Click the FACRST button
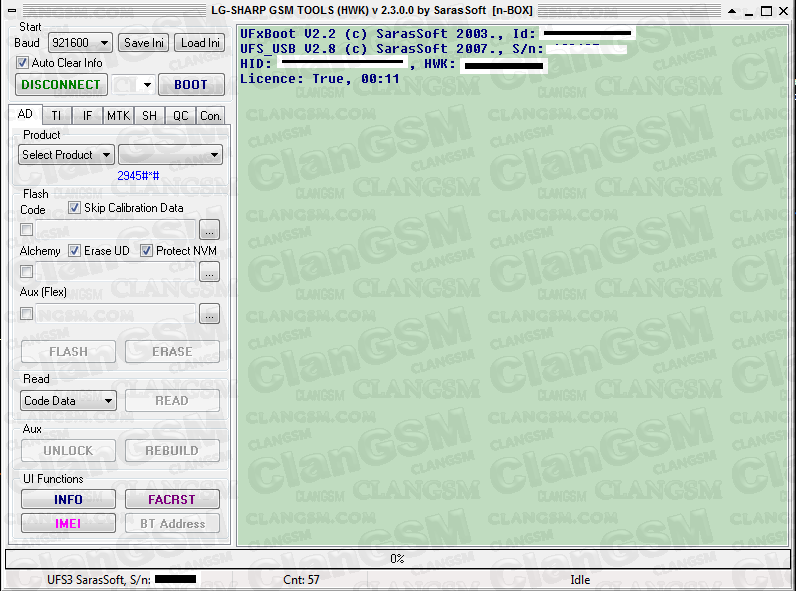Screen dimensions: 796x591 (172, 500)
